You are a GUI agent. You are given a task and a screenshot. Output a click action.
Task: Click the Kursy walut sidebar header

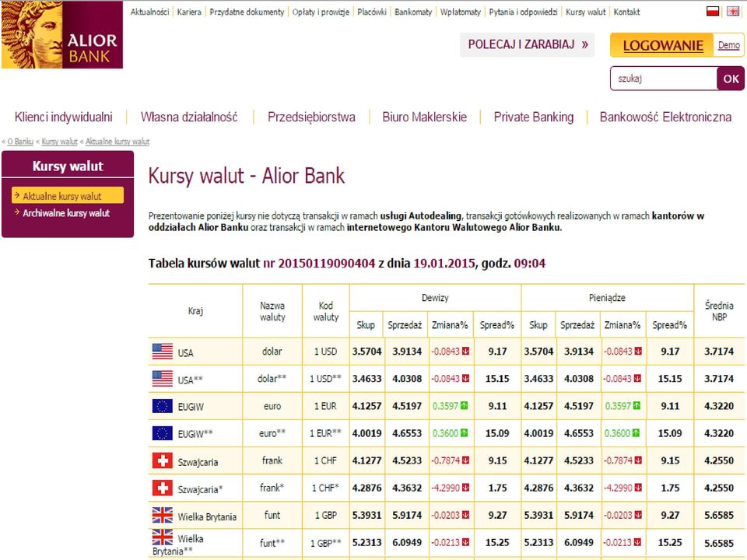(x=68, y=166)
